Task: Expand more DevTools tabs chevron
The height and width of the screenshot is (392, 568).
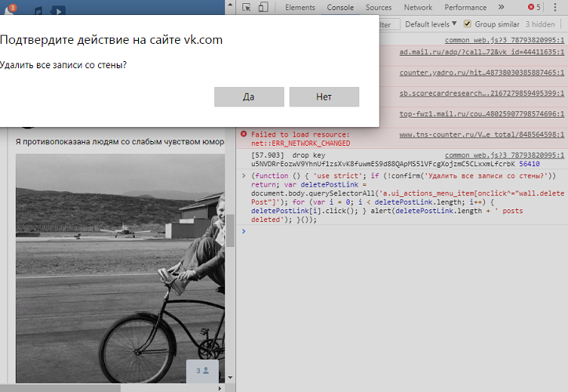Action: pyautogui.click(x=501, y=7)
